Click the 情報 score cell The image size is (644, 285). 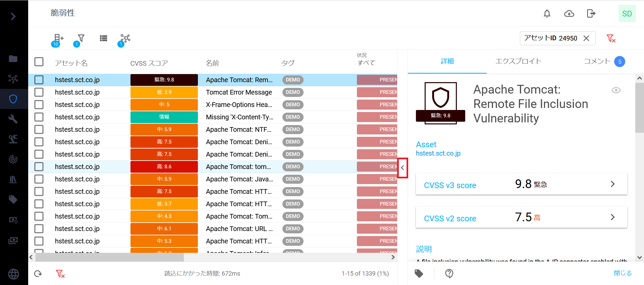coord(164,117)
